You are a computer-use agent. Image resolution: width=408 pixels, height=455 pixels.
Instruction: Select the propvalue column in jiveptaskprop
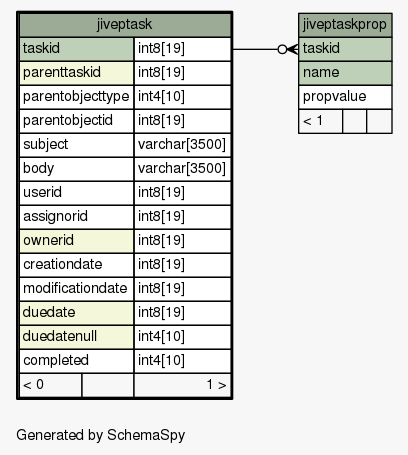pyautogui.click(x=345, y=97)
